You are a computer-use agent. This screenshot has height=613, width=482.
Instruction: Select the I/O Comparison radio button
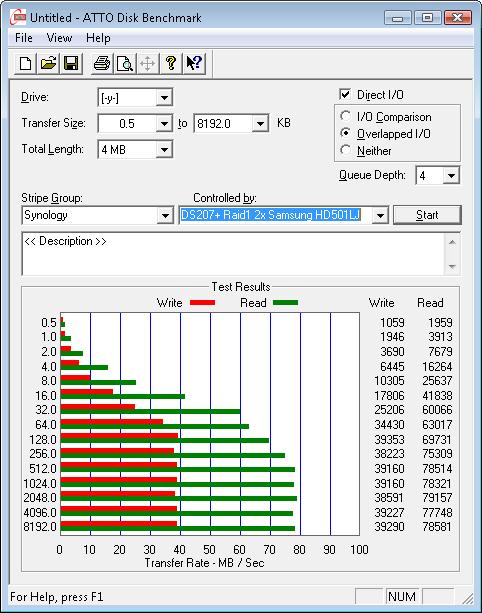[345, 116]
